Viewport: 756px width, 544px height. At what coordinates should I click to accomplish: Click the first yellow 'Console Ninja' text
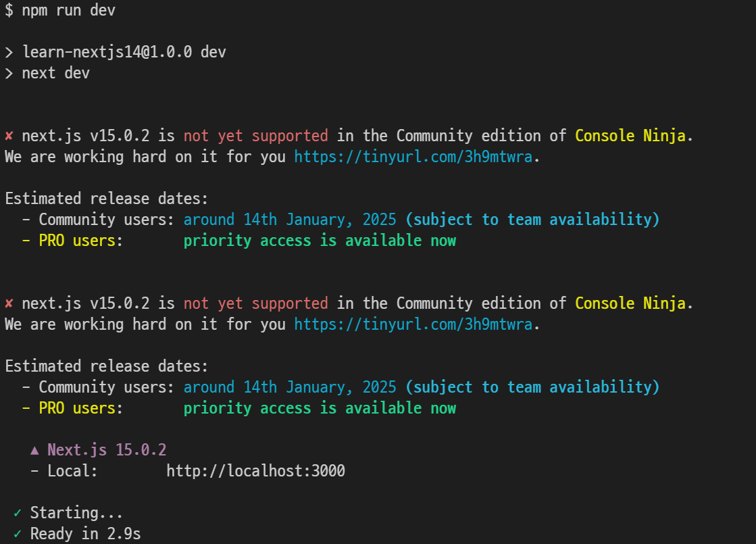coord(630,136)
